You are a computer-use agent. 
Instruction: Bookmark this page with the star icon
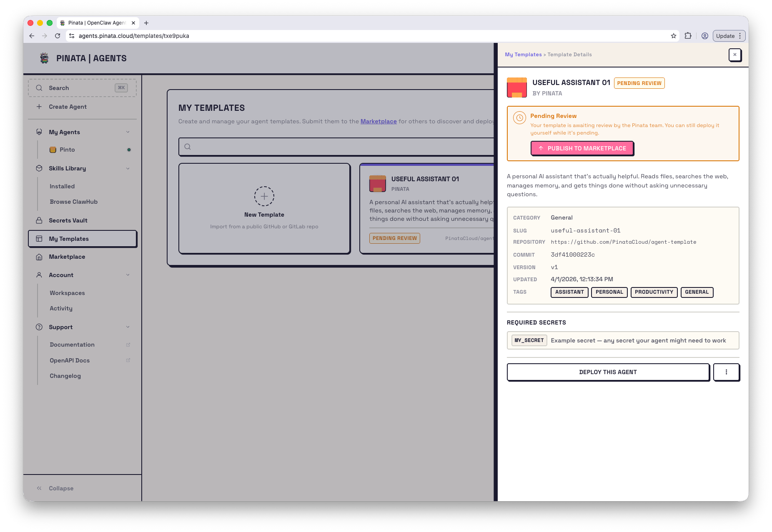pos(674,36)
